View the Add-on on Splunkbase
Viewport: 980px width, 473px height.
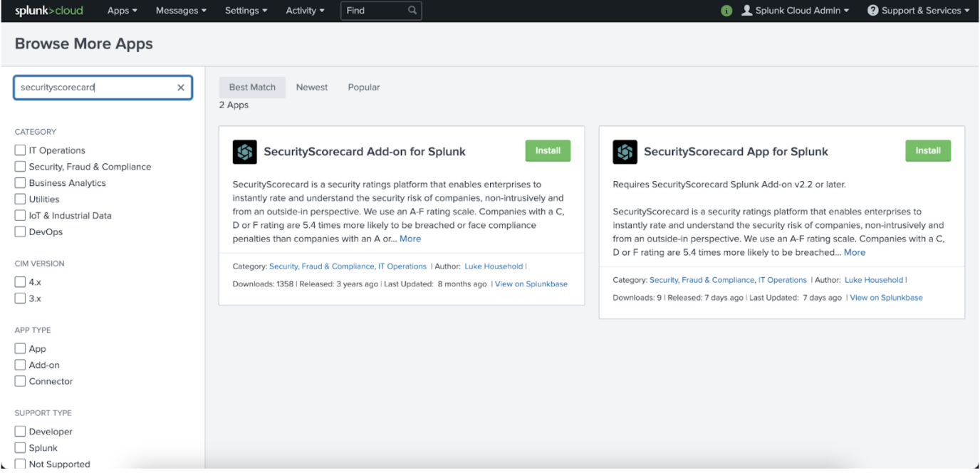pyautogui.click(x=531, y=284)
